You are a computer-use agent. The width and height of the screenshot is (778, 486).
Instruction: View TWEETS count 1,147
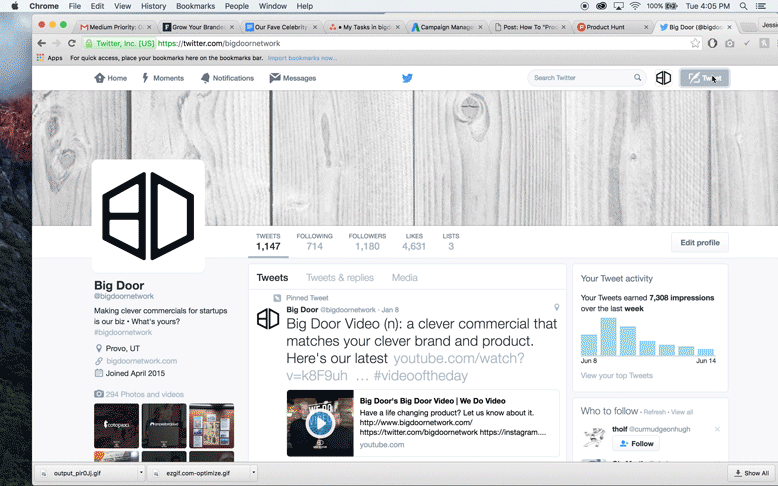(268, 242)
